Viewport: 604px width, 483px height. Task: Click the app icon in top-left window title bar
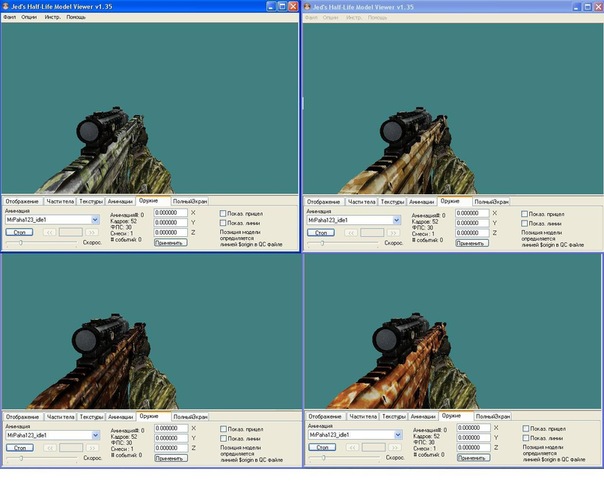tap(6, 7)
